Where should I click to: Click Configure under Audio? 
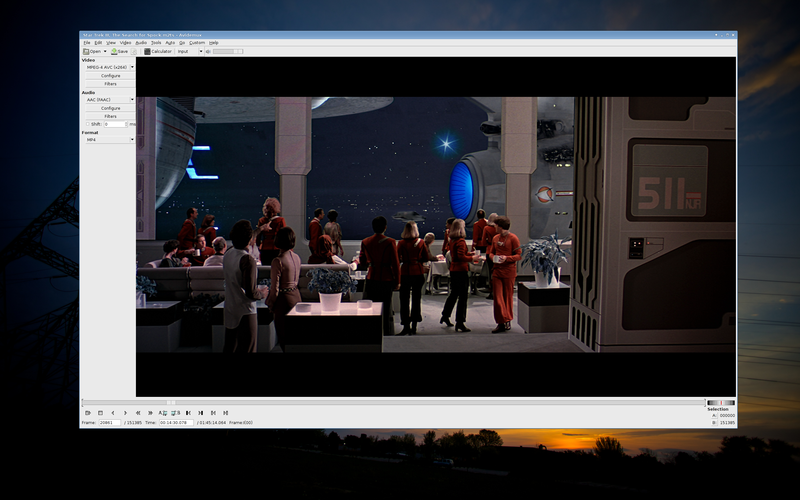[110, 108]
